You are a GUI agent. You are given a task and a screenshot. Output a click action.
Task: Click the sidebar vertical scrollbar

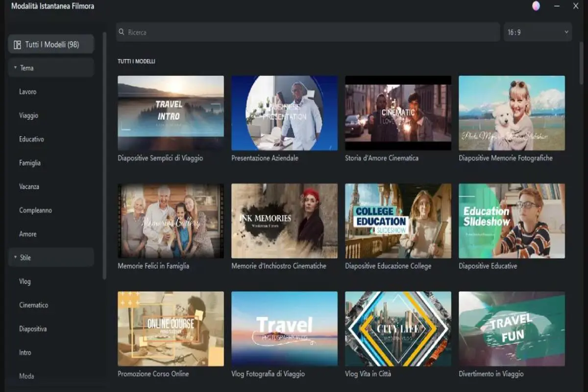pos(104,156)
